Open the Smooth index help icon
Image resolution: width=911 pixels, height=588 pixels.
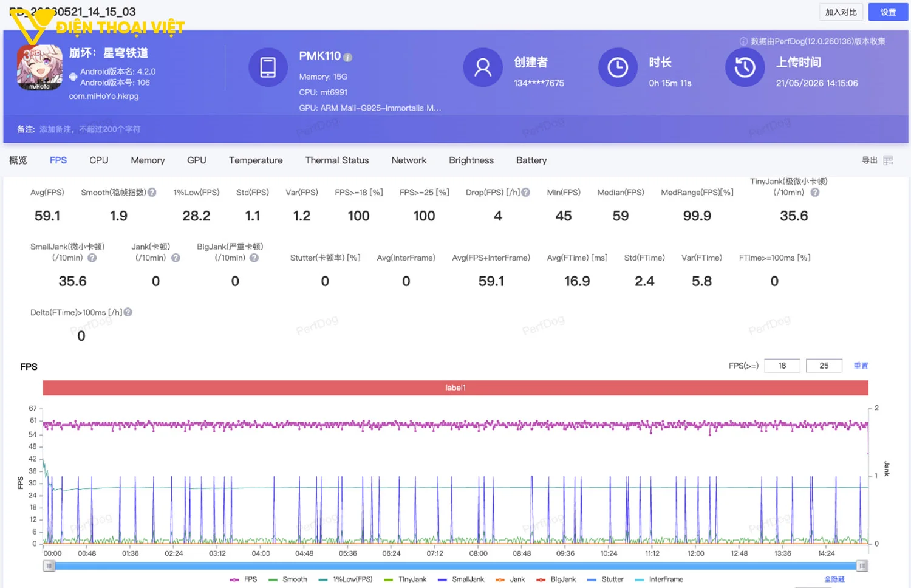(152, 192)
